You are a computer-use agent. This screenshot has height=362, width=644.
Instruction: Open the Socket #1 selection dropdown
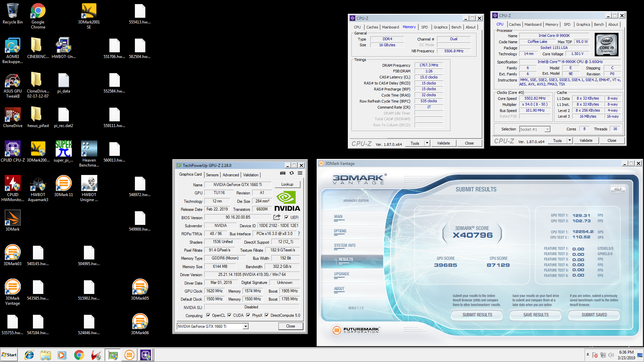pos(547,129)
